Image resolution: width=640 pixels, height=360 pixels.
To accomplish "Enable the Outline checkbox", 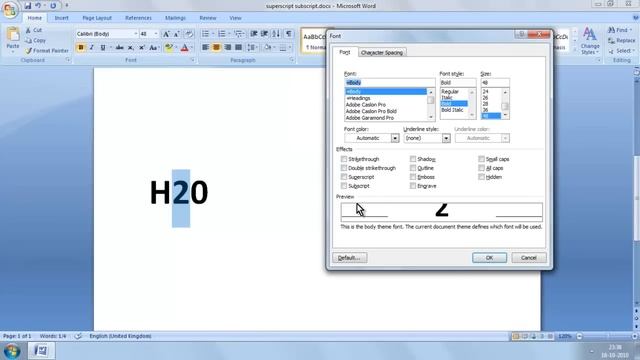I will coord(413,168).
